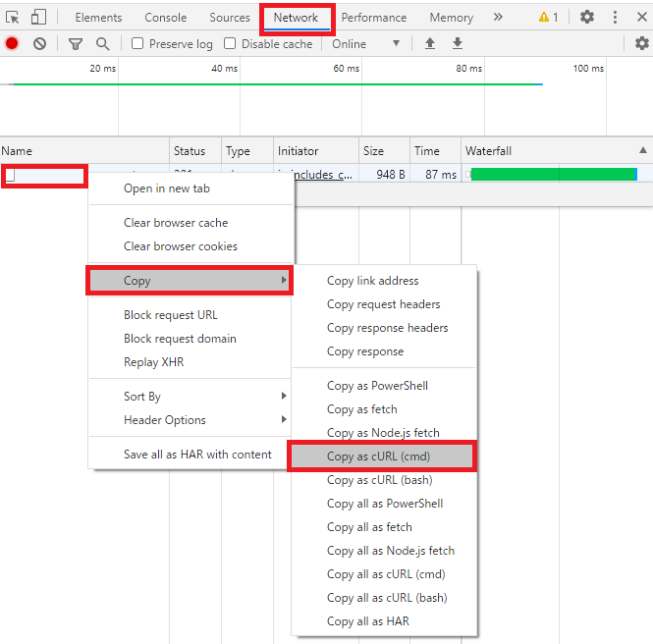The width and height of the screenshot is (653, 644).
Task: Select Copy response
Action: coord(384,351)
